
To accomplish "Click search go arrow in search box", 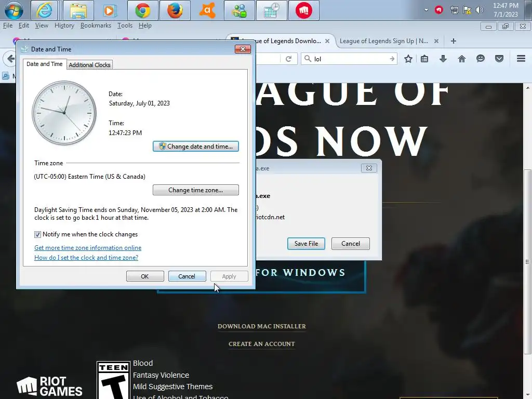I will click(x=392, y=59).
